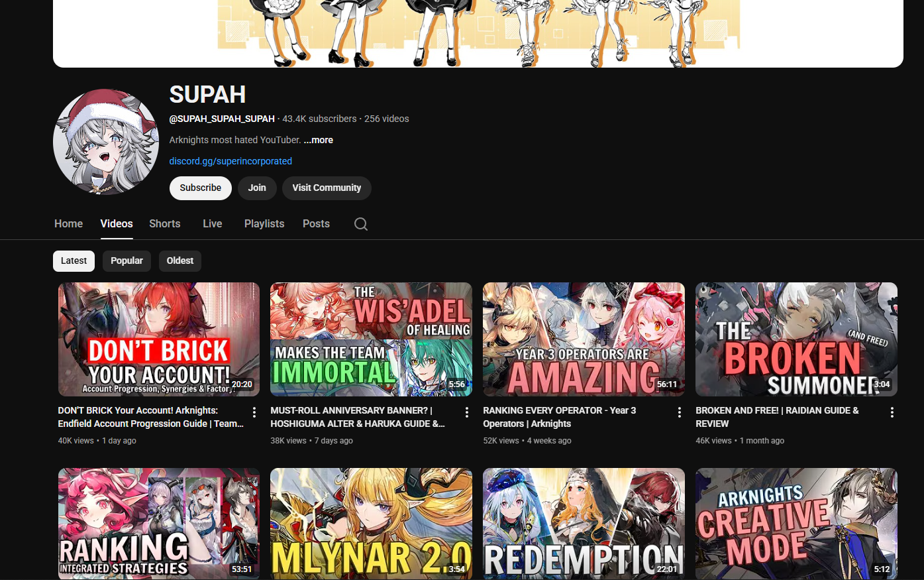Open options menu for RANKING EVERY OPERATOR video
The image size is (924, 580).
pos(680,412)
